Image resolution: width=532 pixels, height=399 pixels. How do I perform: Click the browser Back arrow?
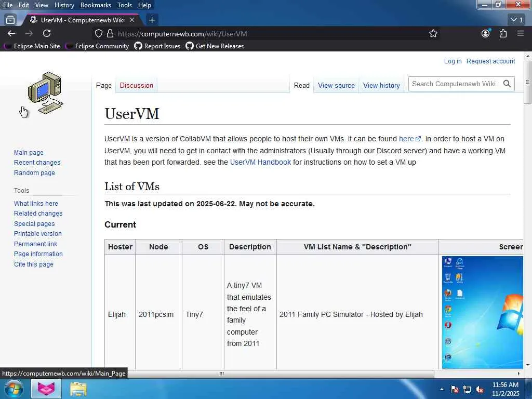point(11,33)
